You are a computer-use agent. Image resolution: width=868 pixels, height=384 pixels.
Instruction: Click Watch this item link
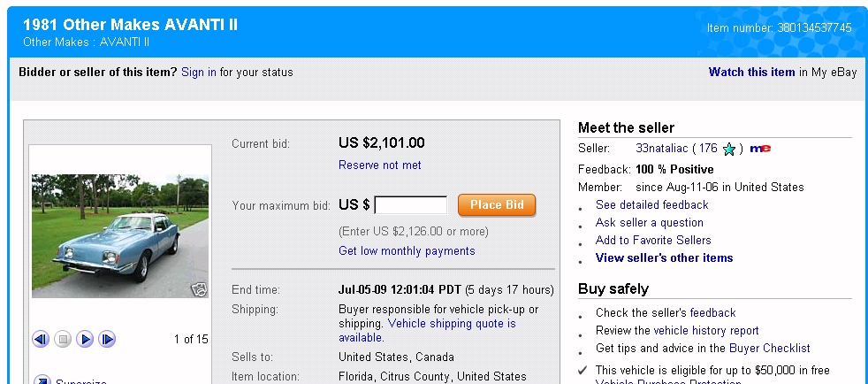751,73
